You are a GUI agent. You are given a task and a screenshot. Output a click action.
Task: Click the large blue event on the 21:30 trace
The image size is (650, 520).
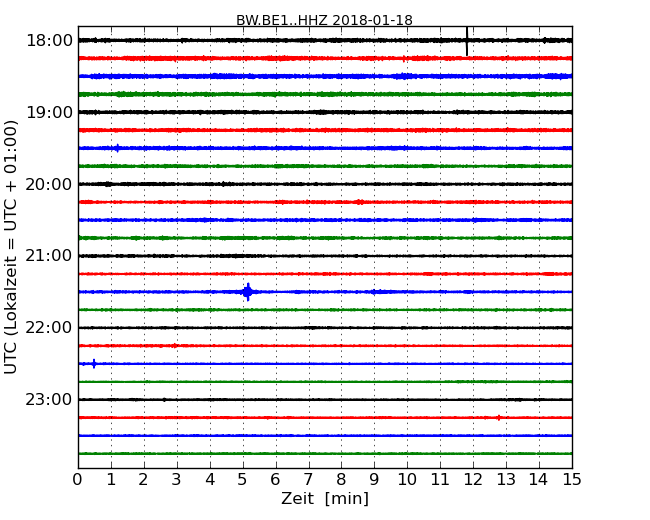click(248, 292)
